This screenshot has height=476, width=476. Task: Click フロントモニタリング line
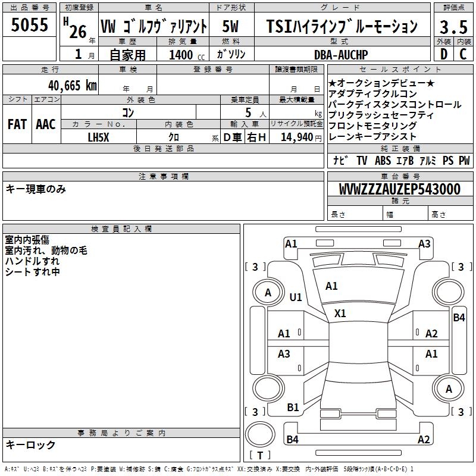click(372, 126)
